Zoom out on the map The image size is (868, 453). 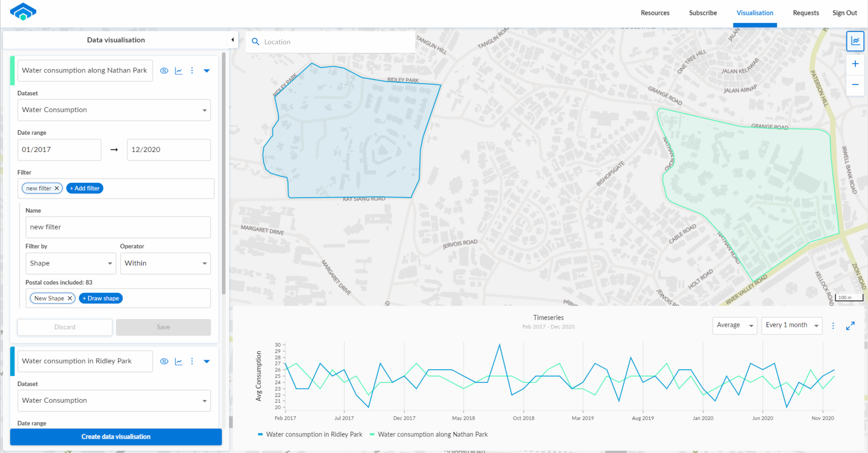(x=855, y=85)
